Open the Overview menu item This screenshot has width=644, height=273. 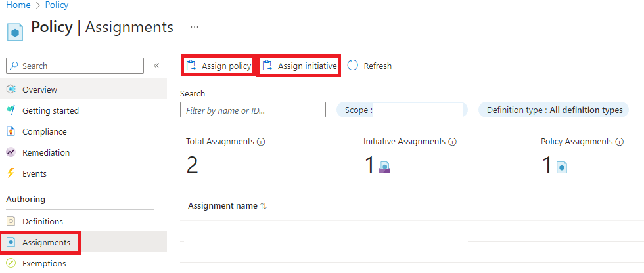coord(39,89)
